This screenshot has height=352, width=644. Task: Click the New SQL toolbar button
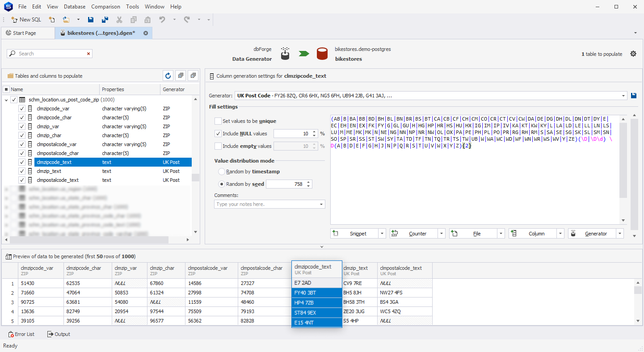[x=26, y=20]
